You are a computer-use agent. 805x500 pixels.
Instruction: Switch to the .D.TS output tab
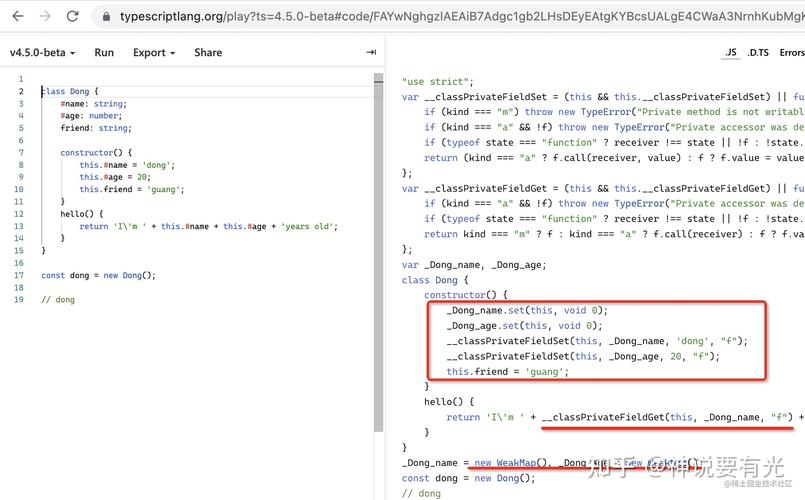click(x=758, y=52)
